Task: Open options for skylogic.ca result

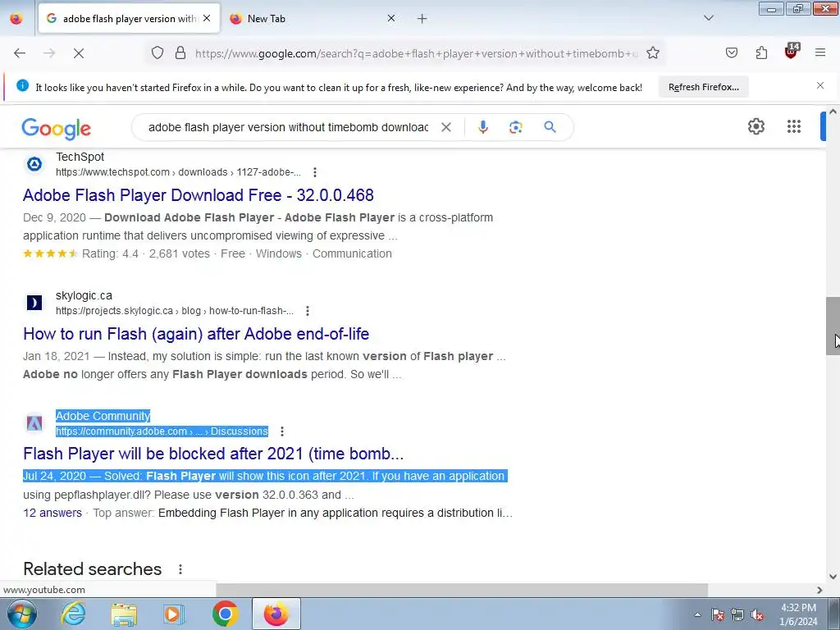Action: pos(308,311)
